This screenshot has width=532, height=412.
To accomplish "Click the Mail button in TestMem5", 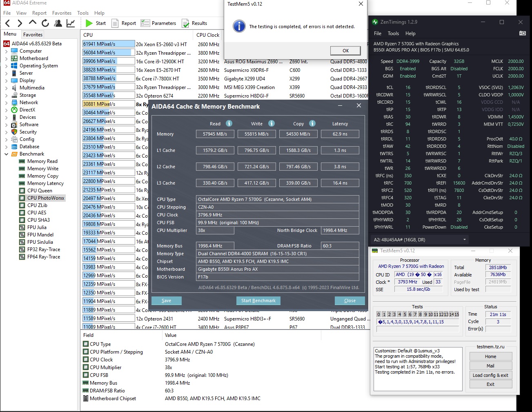I will tap(490, 366).
